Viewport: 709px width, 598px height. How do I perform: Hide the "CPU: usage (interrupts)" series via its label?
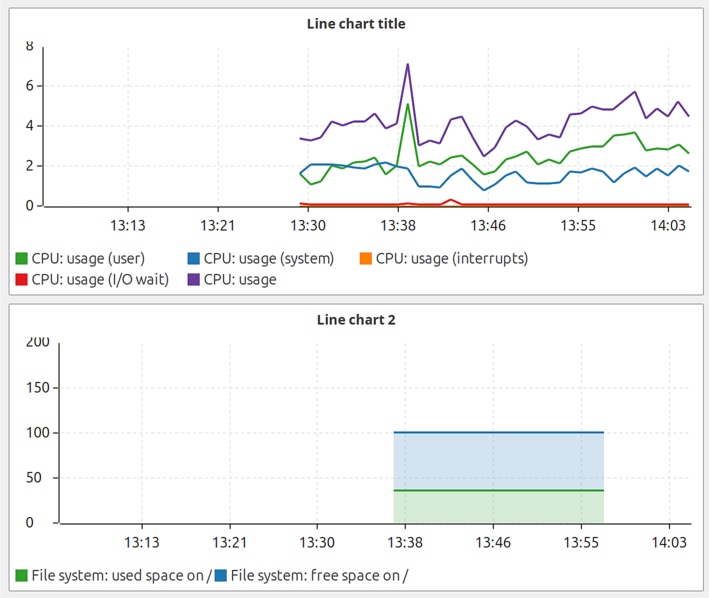[x=451, y=259]
